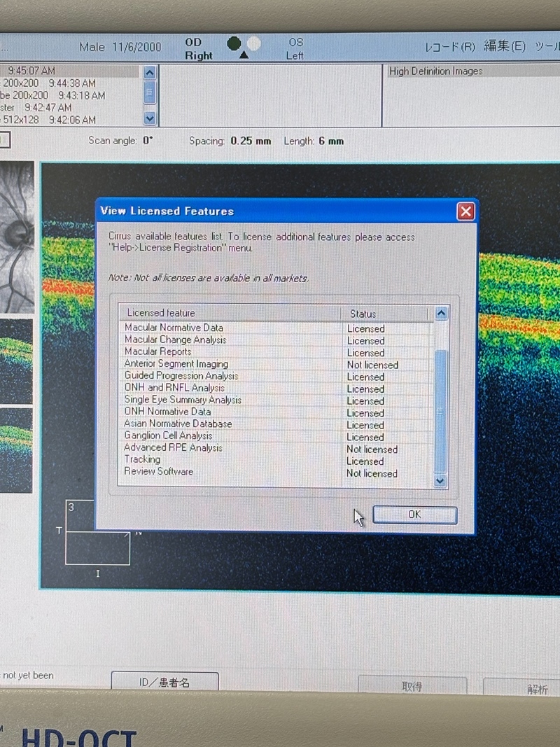Click OK in View Licensed Features dialog
The width and height of the screenshot is (560, 747).
pos(415,515)
